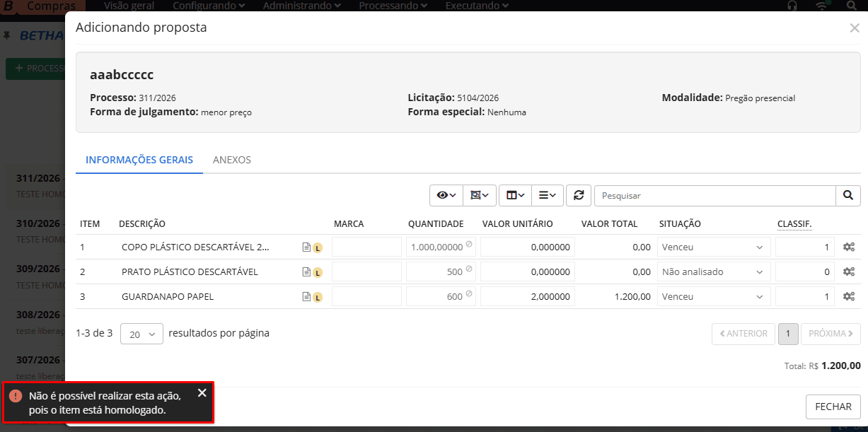Click the 1.200,00 total value cell
Image resolution: width=868 pixels, height=432 pixels.
point(632,297)
